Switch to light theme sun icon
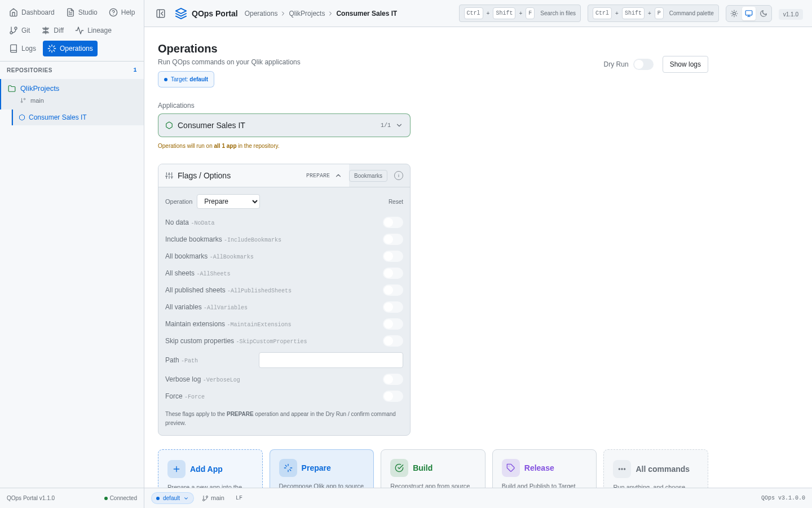This screenshot has height=508, width=812. click(x=734, y=14)
